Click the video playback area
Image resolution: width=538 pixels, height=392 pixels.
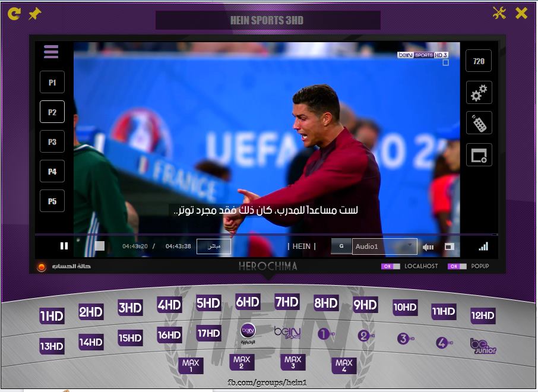tap(267, 137)
